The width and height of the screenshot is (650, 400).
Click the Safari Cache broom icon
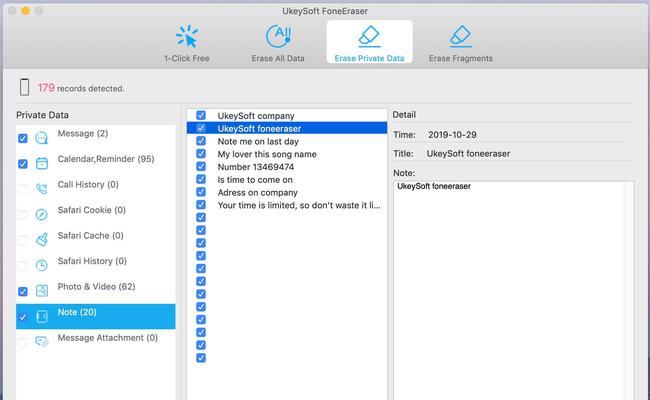click(x=41, y=240)
